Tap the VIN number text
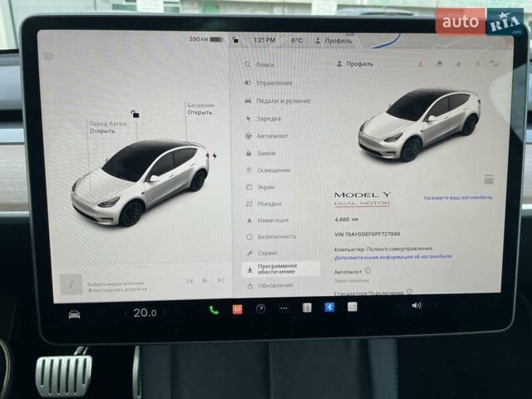 pyautogui.click(x=367, y=234)
